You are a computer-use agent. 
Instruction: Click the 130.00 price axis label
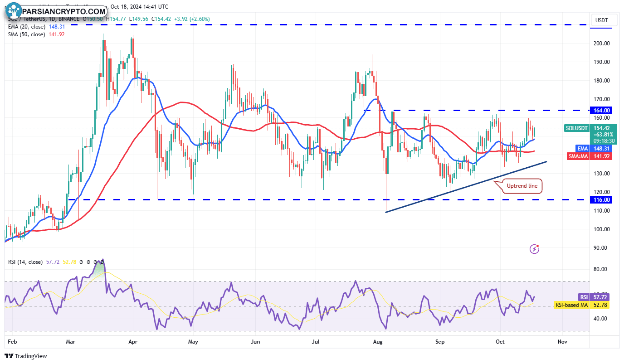pos(601,174)
